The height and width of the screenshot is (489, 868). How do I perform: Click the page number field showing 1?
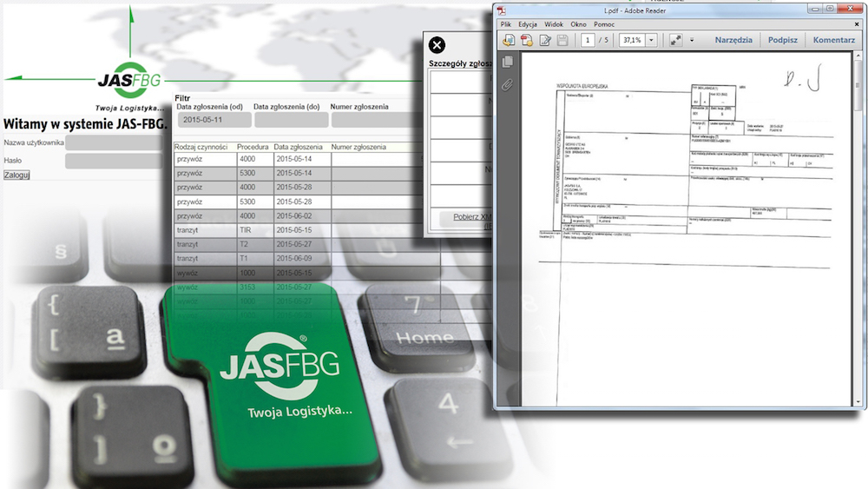(x=588, y=40)
